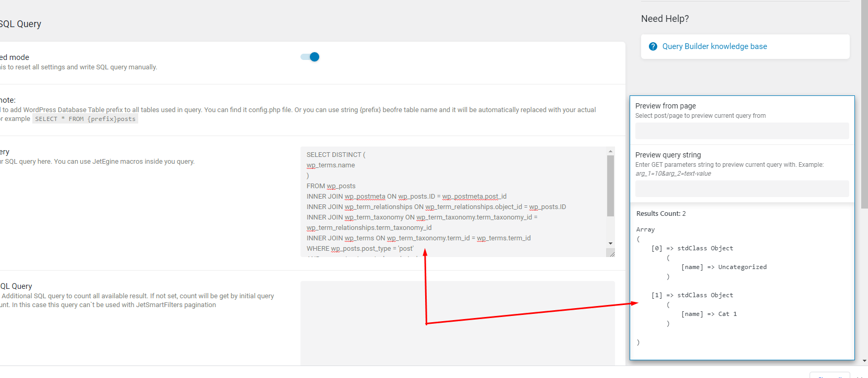
Task: Click the 'Results Count: 2' text
Action: click(x=661, y=214)
